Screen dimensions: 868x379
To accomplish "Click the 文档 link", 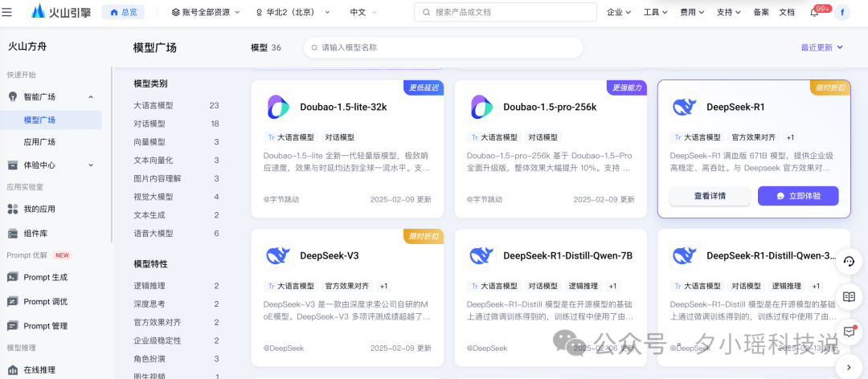I will pos(787,11).
